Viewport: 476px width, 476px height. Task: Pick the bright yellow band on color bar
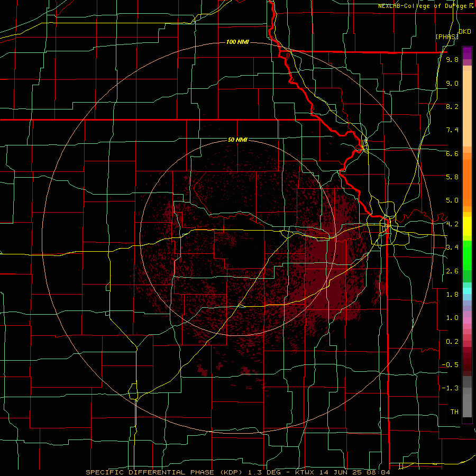(467, 226)
